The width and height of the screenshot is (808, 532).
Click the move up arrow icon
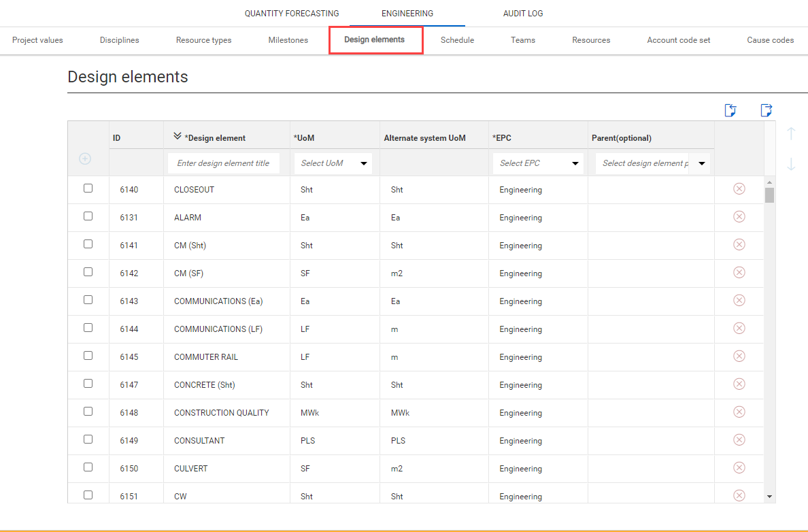pos(791,133)
